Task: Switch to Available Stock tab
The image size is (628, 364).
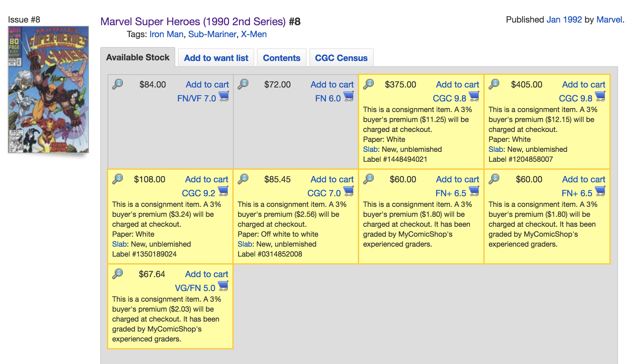Action: [138, 57]
